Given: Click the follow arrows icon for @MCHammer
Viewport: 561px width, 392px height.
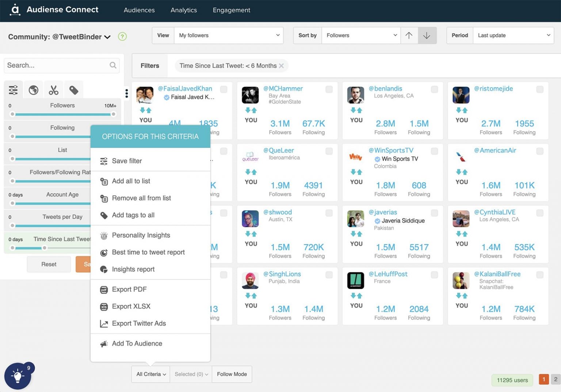Looking at the screenshot, I should (x=251, y=110).
